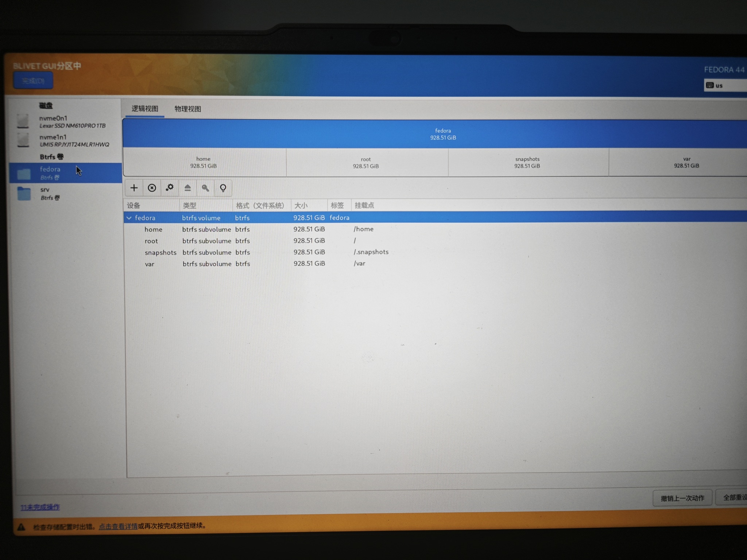Click the root block in visualization
The width and height of the screenshot is (747, 560).
tap(367, 162)
